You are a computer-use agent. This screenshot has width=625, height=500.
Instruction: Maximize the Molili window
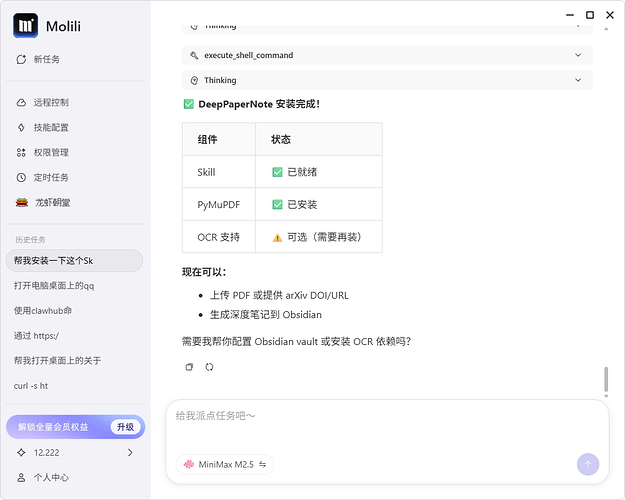[590, 15]
